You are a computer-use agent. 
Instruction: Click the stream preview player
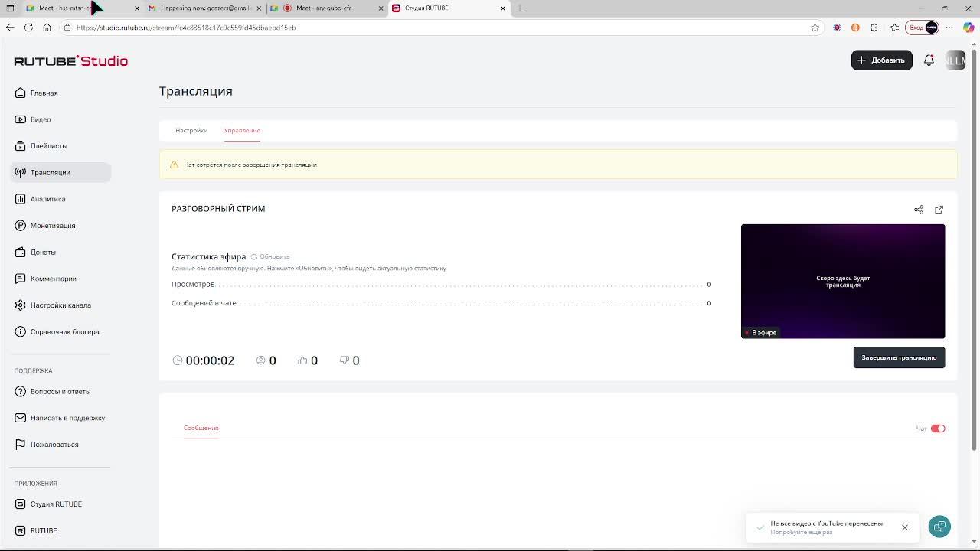pos(843,281)
